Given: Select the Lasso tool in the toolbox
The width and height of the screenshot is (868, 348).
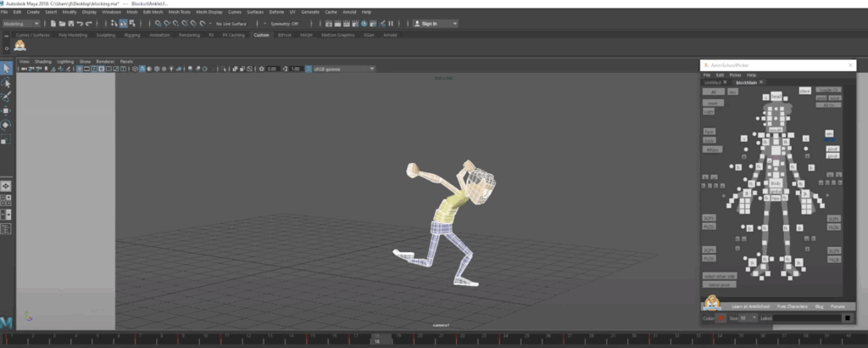Looking at the screenshot, I should tap(6, 82).
